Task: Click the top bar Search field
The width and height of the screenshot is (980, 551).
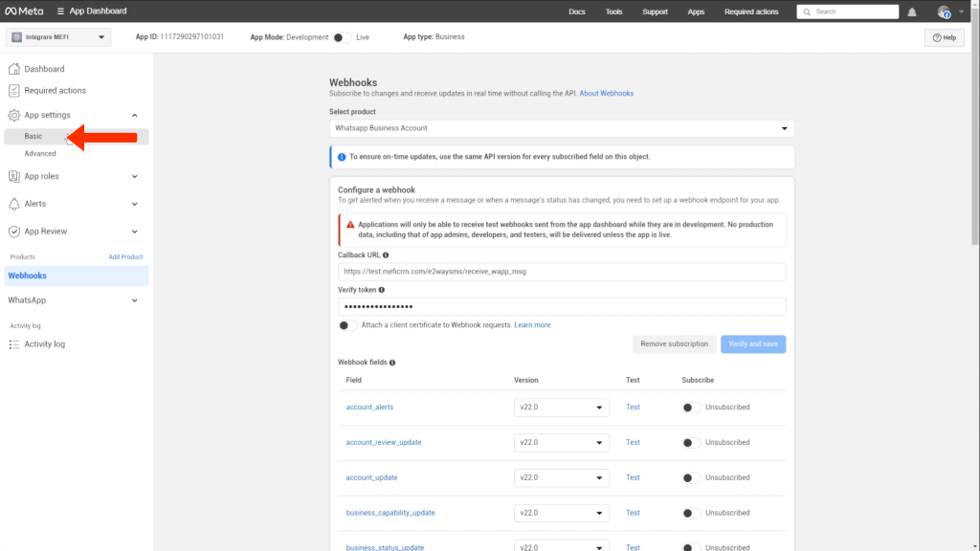Action: [x=848, y=11]
